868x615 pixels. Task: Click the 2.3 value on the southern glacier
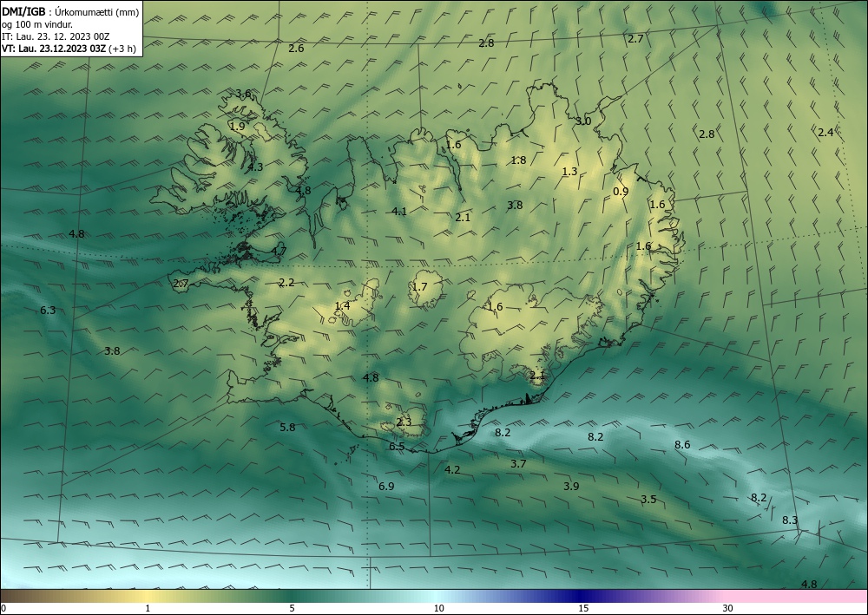point(404,422)
